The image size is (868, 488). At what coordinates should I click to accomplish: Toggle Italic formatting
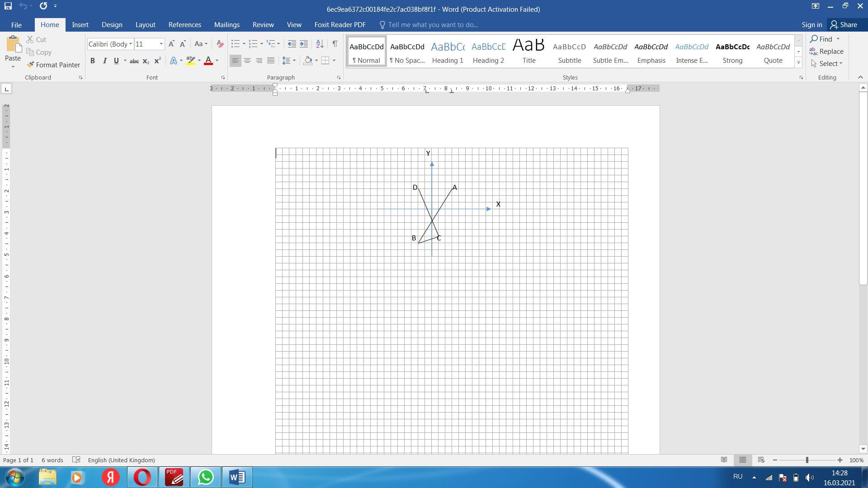104,61
